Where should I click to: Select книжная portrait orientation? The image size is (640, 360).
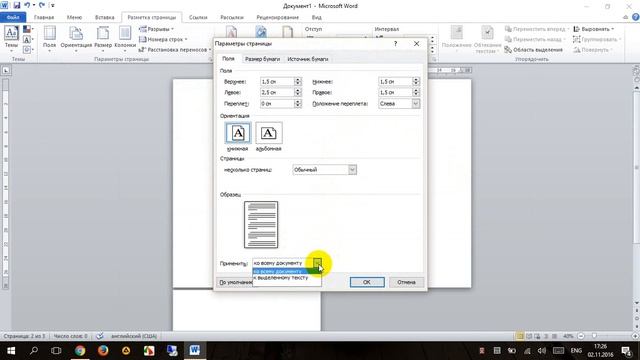(x=238, y=136)
